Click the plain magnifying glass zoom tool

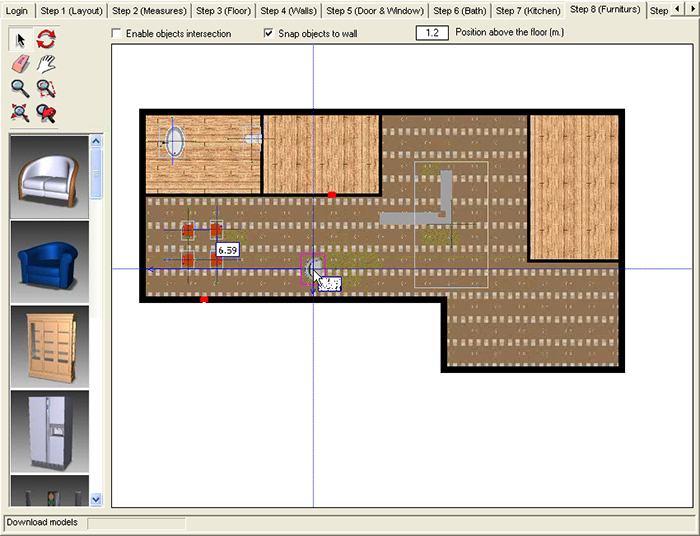(20, 88)
